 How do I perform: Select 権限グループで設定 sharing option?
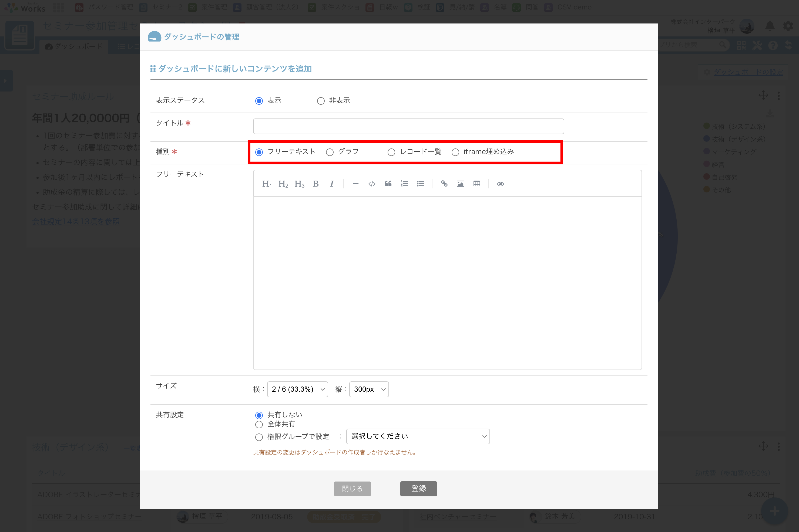(x=259, y=437)
